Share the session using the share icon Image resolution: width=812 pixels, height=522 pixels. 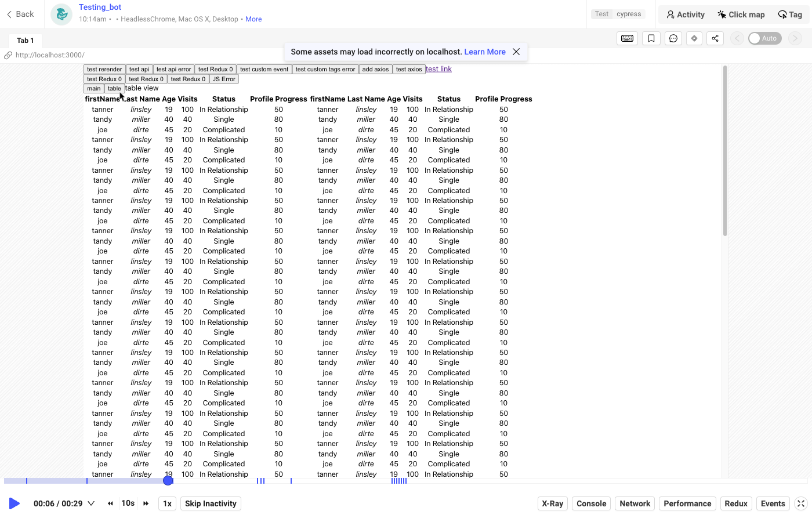[x=715, y=38]
